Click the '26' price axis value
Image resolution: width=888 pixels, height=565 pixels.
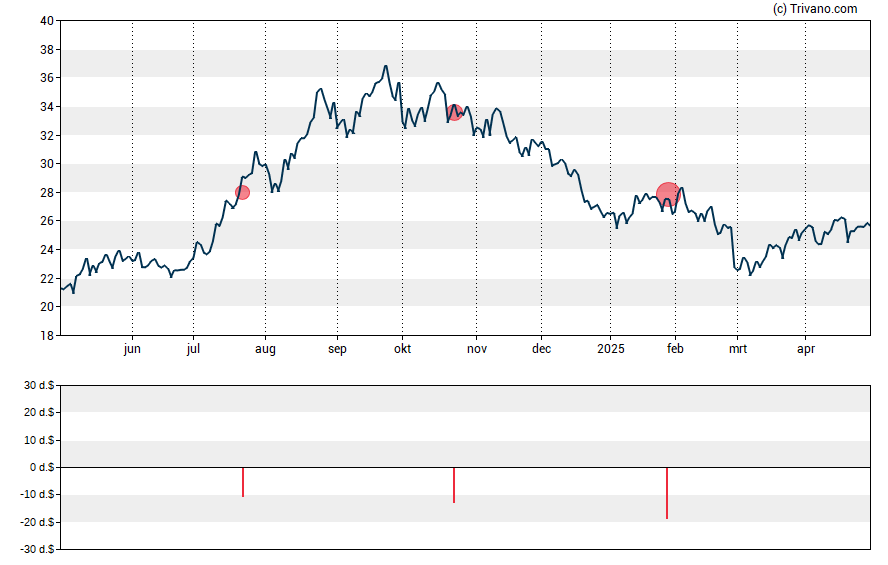click(x=47, y=221)
